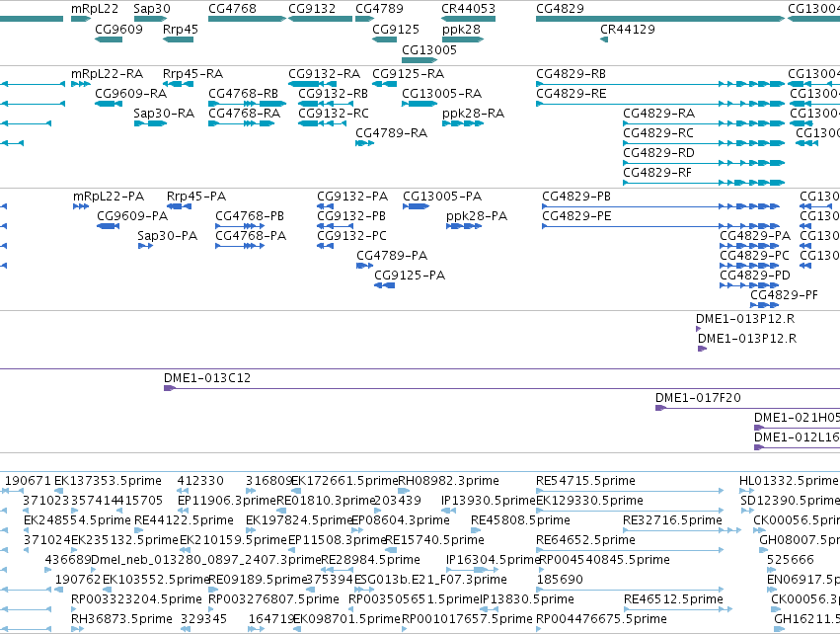Select transcript CG9609-RA
The height and width of the screenshot is (634, 840).
(x=109, y=104)
